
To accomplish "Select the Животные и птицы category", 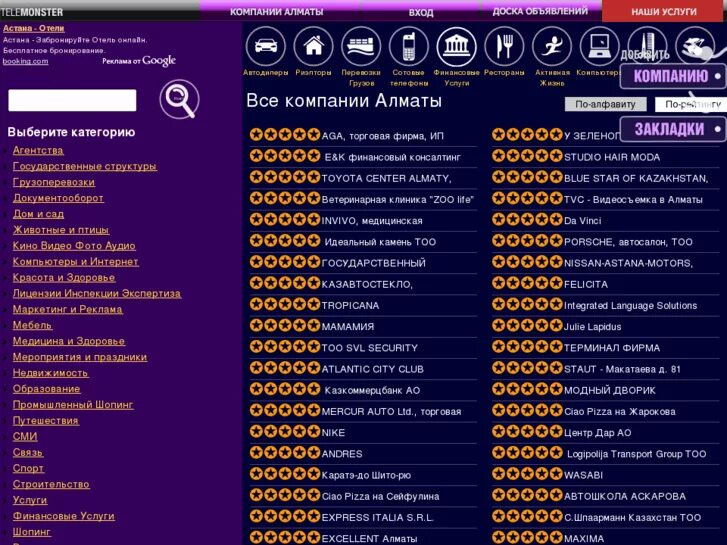I will [61, 230].
